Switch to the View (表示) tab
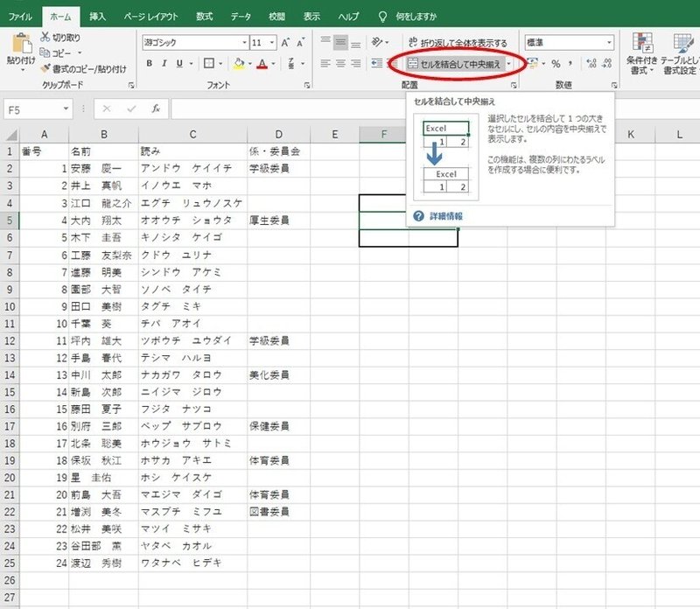The image size is (700, 609). click(311, 17)
